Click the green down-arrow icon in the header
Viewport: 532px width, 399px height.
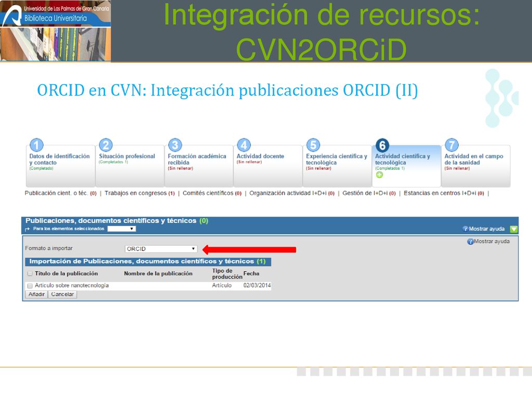pyautogui.click(x=514, y=229)
